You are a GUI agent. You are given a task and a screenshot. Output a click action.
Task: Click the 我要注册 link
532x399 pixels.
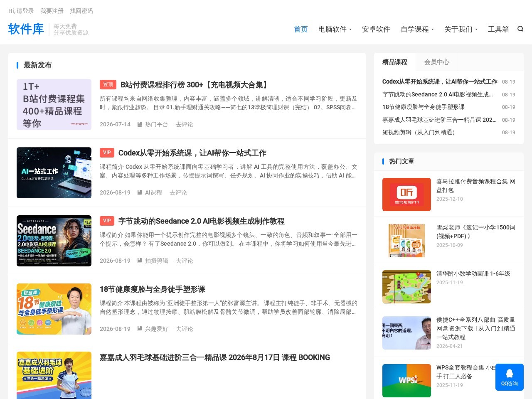[52, 11]
